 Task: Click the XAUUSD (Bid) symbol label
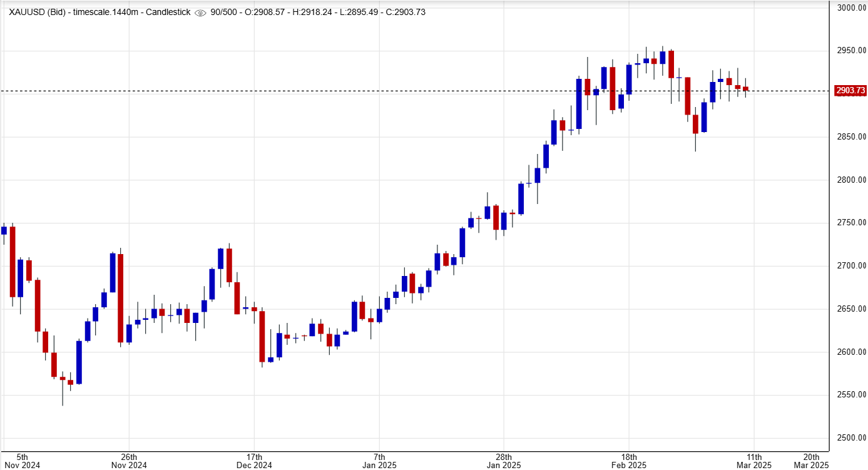click(37, 11)
